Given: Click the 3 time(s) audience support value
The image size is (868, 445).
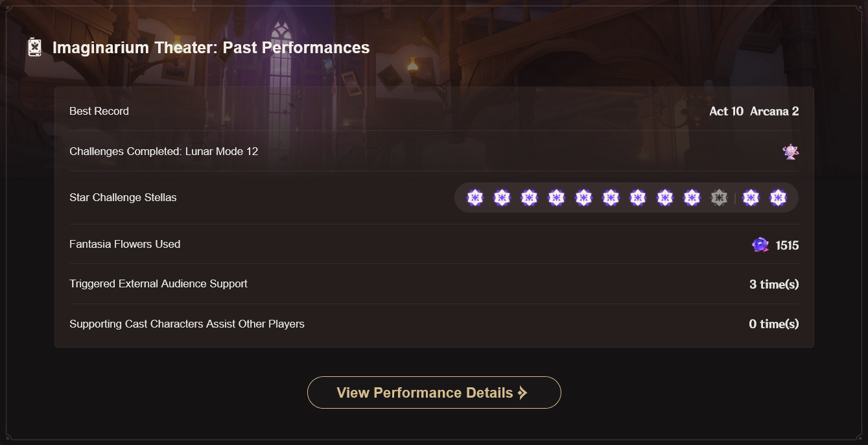Looking at the screenshot, I should click(x=774, y=284).
